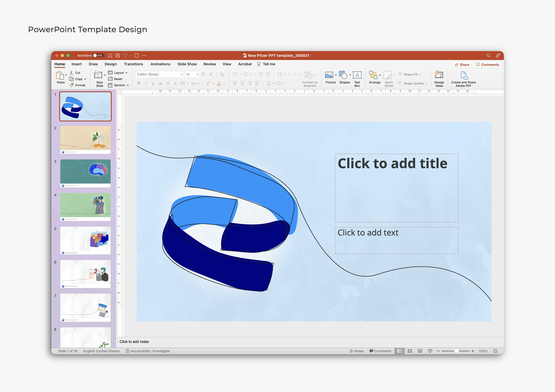
Task: Expand the Layout dropdown
Action: click(126, 73)
